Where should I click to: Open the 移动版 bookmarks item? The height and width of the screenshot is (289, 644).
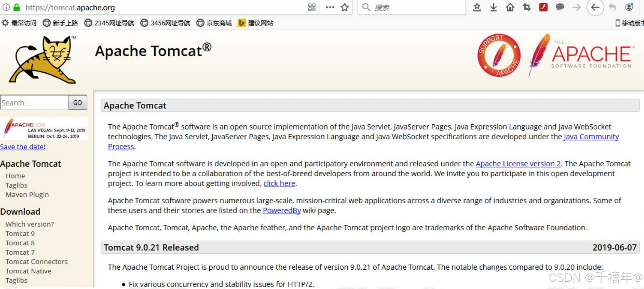point(629,23)
